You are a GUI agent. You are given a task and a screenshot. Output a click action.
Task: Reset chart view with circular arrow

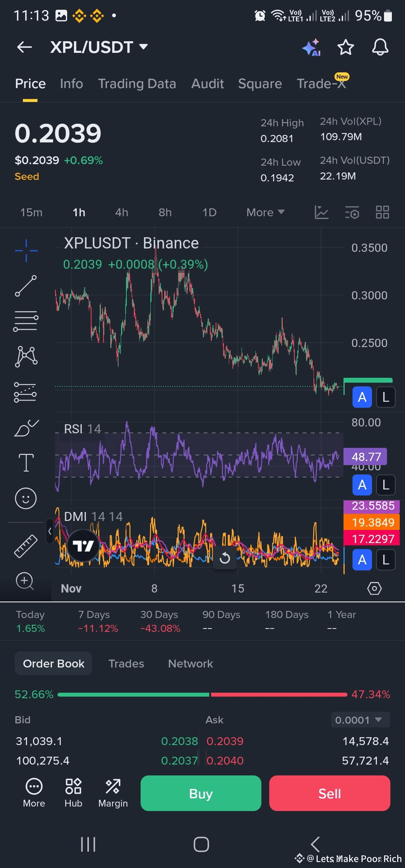225,558
